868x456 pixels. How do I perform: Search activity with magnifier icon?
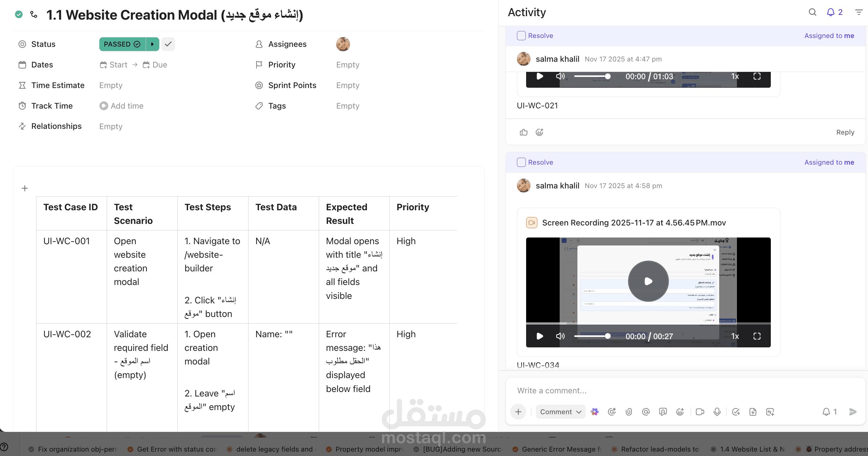[x=812, y=12]
